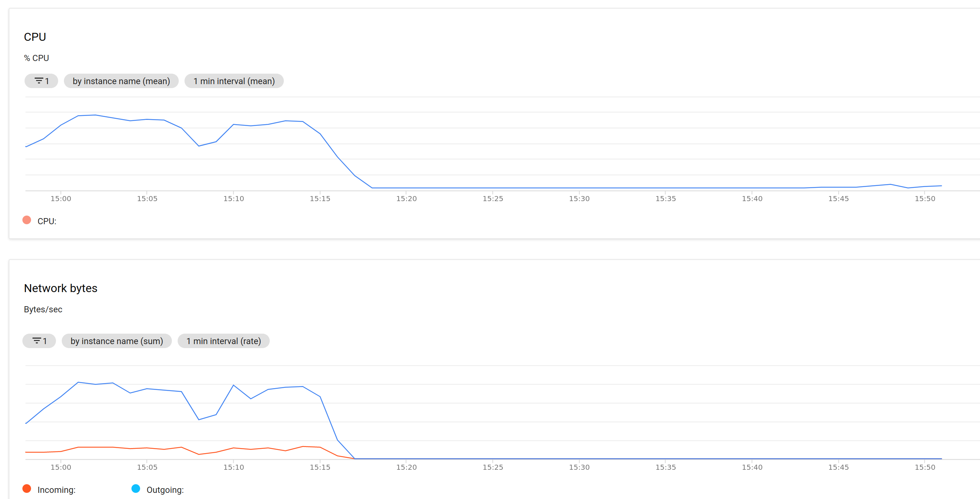Click the '% CPU' axis label

click(x=36, y=57)
